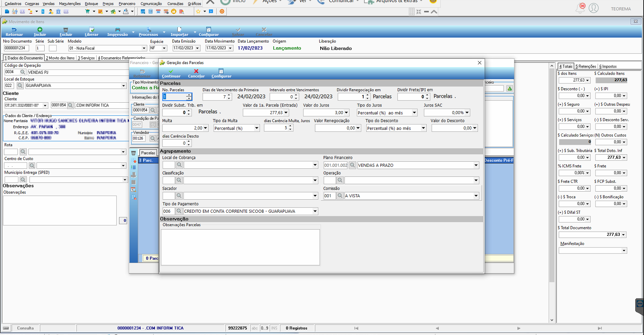This screenshot has width=644, height=335.
Task: Click the Liberar toolbar icon
Action: (x=92, y=30)
